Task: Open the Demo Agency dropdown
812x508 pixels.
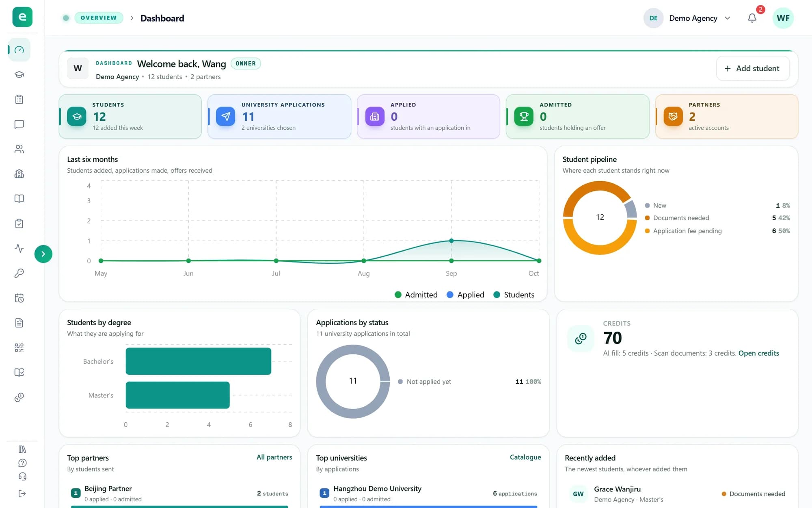Action: coord(688,18)
